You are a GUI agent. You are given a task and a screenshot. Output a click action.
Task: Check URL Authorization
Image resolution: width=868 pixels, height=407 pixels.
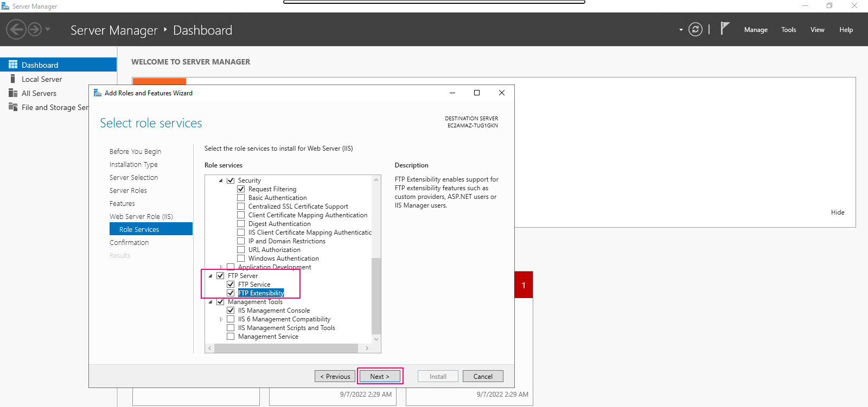click(241, 250)
